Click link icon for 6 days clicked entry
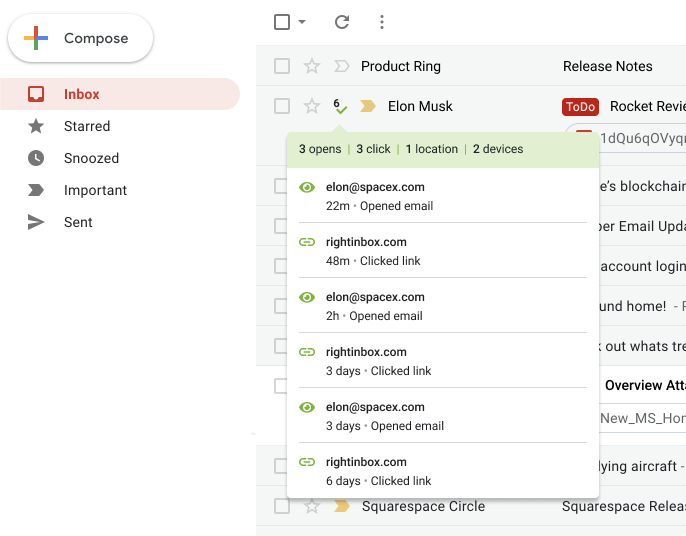 [307, 462]
